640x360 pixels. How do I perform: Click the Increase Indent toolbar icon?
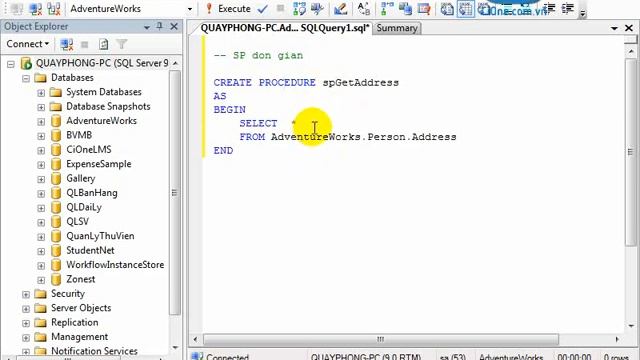click(568, 9)
